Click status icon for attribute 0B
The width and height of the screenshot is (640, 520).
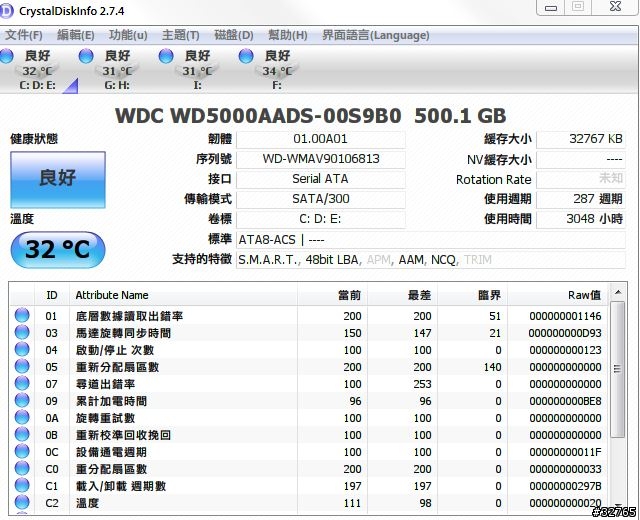pyautogui.click(x=22, y=435)
